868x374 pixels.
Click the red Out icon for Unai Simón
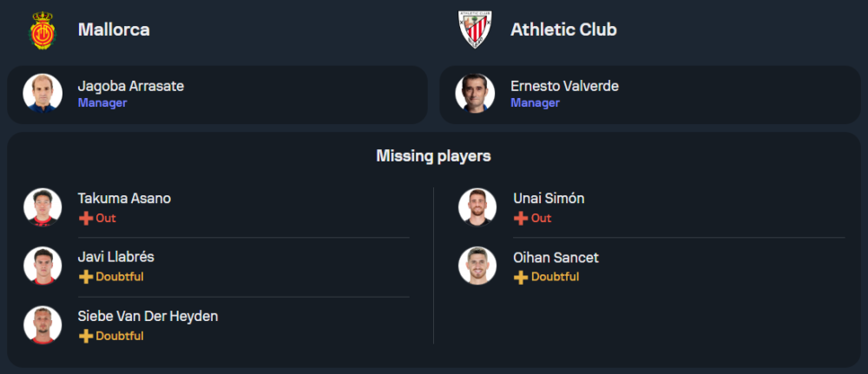pos(521,219)
